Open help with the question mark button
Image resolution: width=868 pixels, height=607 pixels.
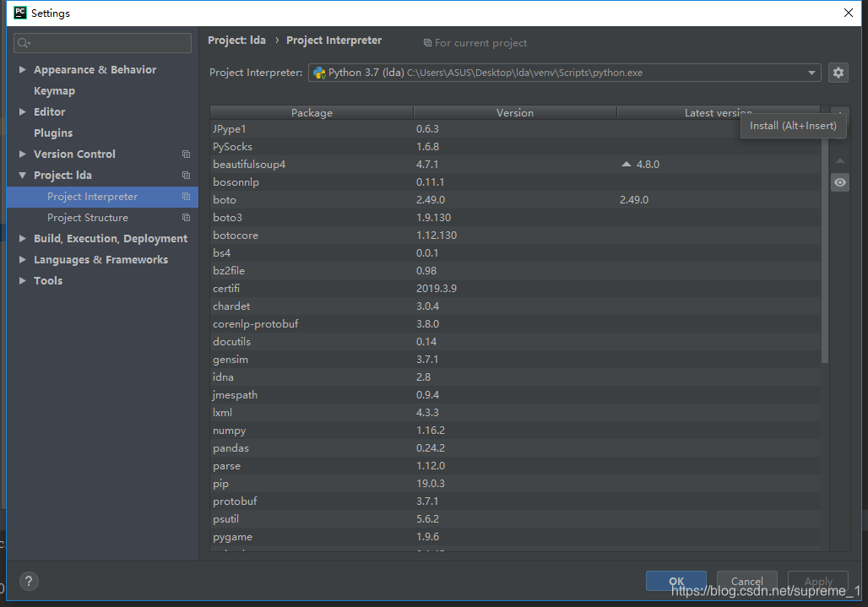coord(29,581)
